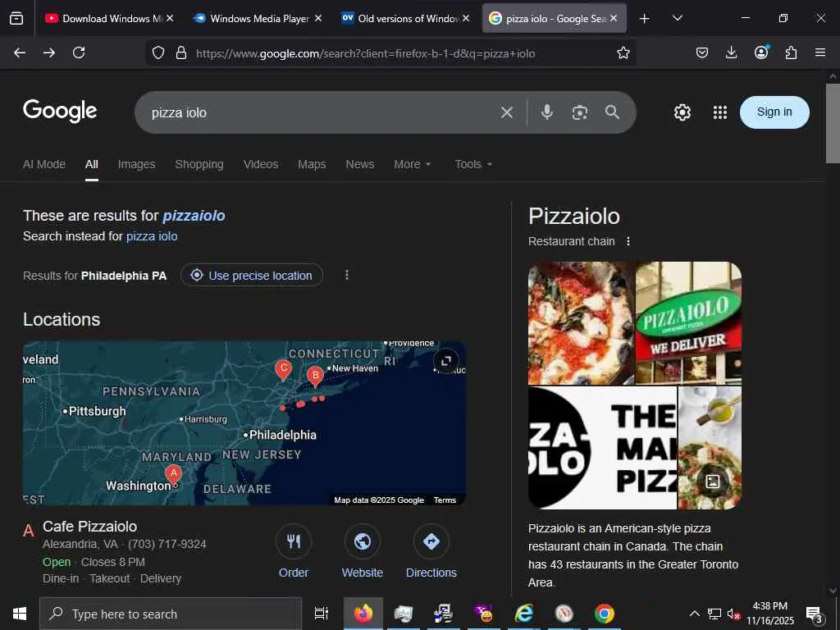Go forward one page
The height and width of the screenshot is (630, 840).
coord(48,52)
